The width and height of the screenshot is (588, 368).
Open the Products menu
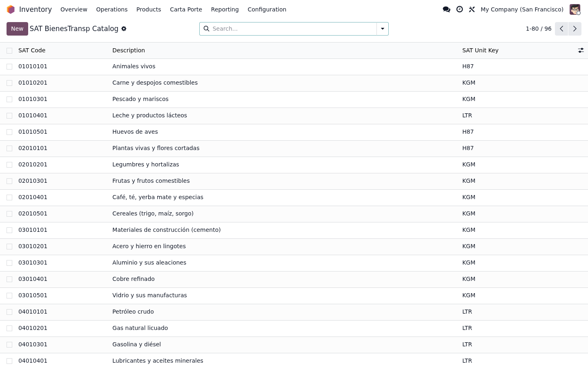tap(149, 9)
